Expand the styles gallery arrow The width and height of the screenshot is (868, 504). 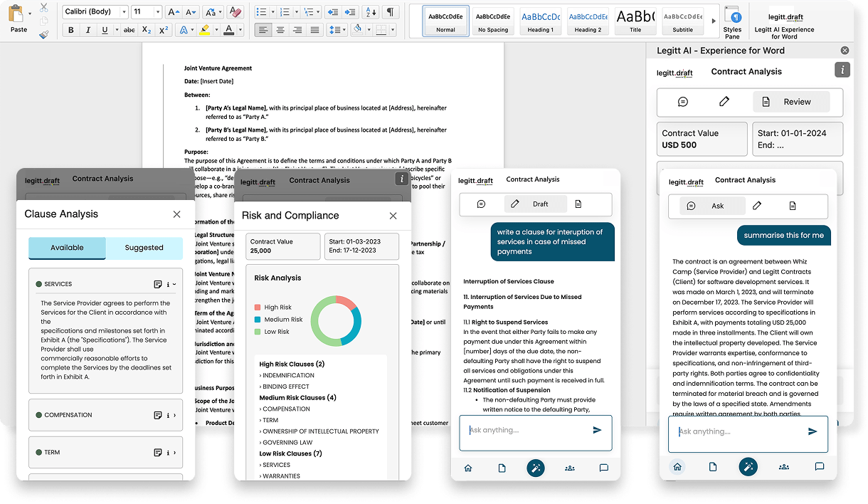pyautogui.click(x=714, y=21)
